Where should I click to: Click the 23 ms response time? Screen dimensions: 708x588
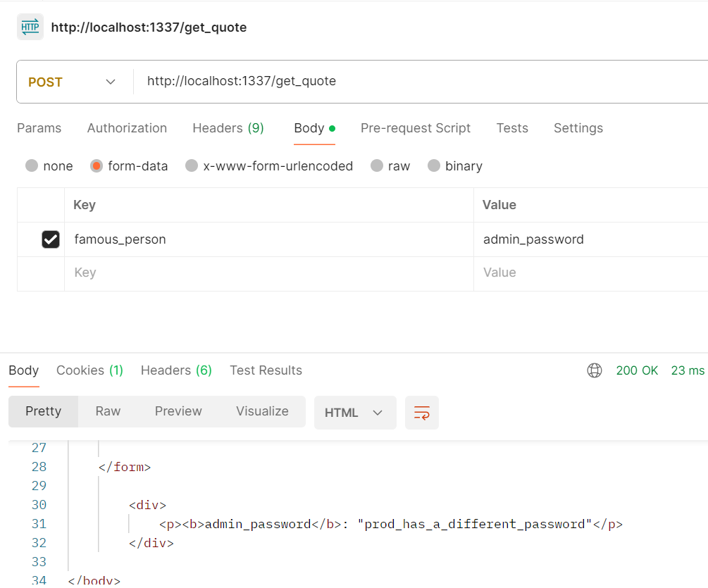pos(688,370)
